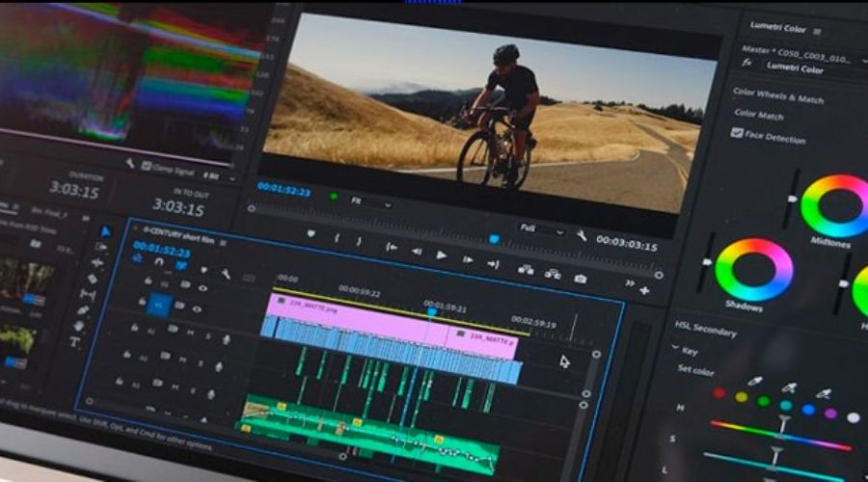Toggle Linked Selection in timeline
Viewport: 868px width, 482px height.
[x=181, y=266]
